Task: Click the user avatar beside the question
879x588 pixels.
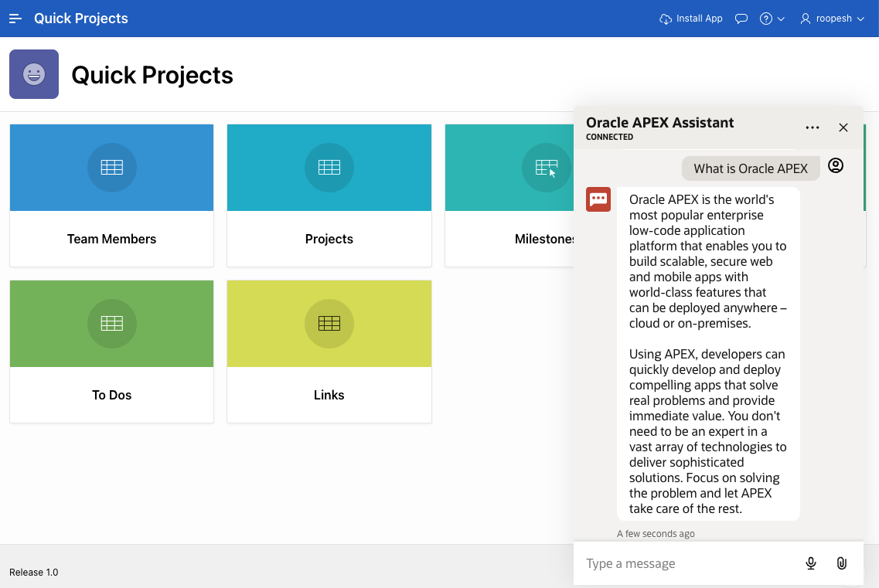Action: [836, 165]
